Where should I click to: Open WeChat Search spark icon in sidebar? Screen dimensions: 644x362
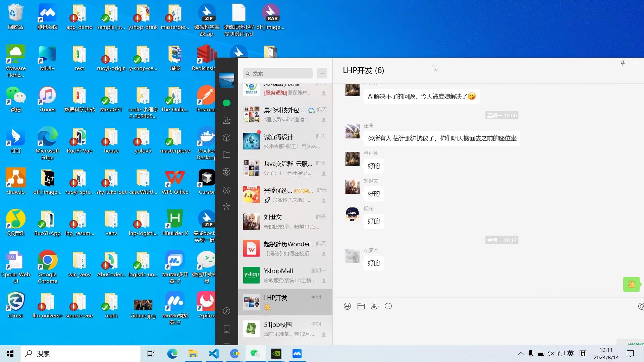coord(226,206)
